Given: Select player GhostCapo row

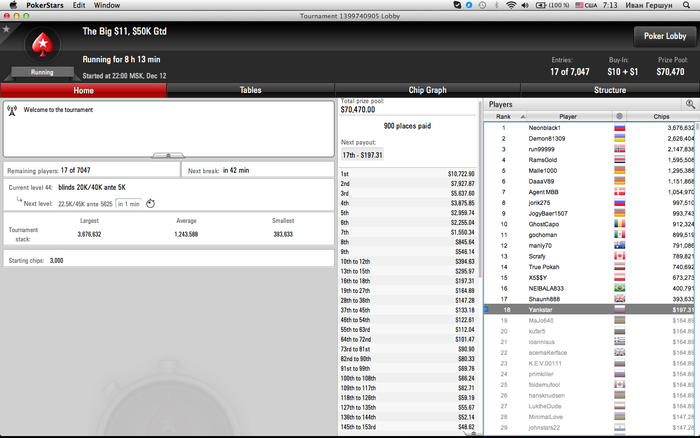Looking at the screenshot, I should (589, 224).
